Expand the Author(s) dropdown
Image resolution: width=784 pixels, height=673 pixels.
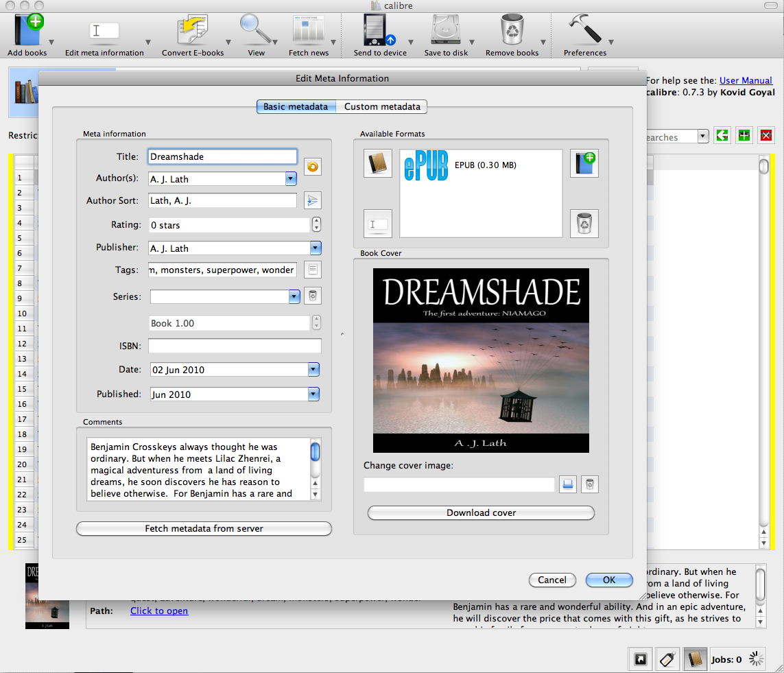pos(291,179)
